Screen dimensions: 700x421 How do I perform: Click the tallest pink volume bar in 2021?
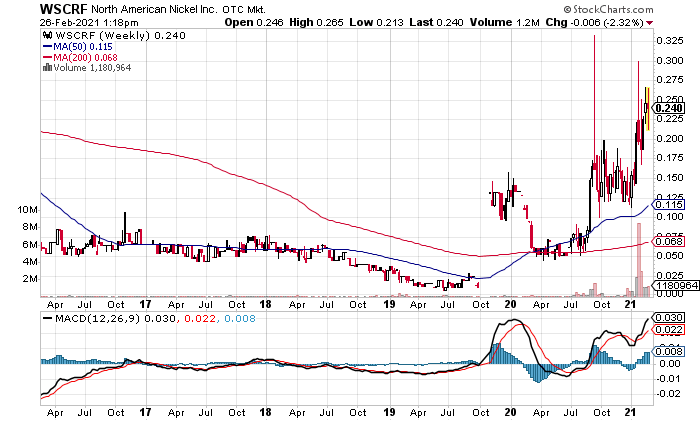tap(639, 260)
